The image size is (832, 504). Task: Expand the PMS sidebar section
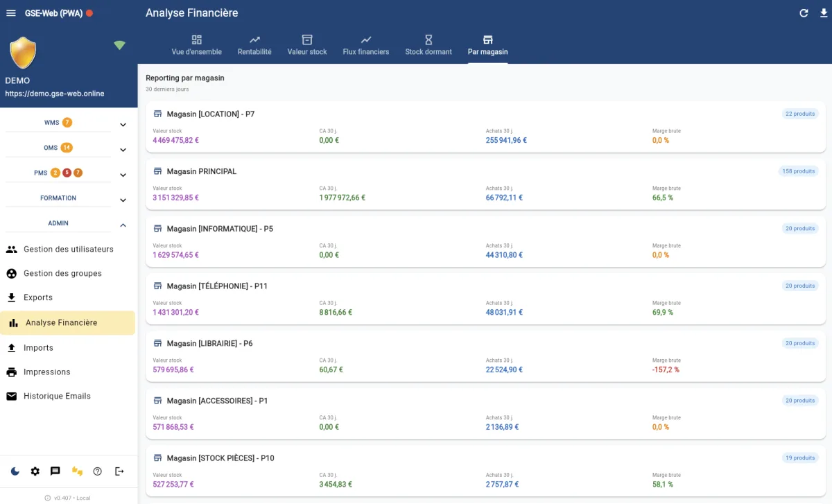click(123, 175)
